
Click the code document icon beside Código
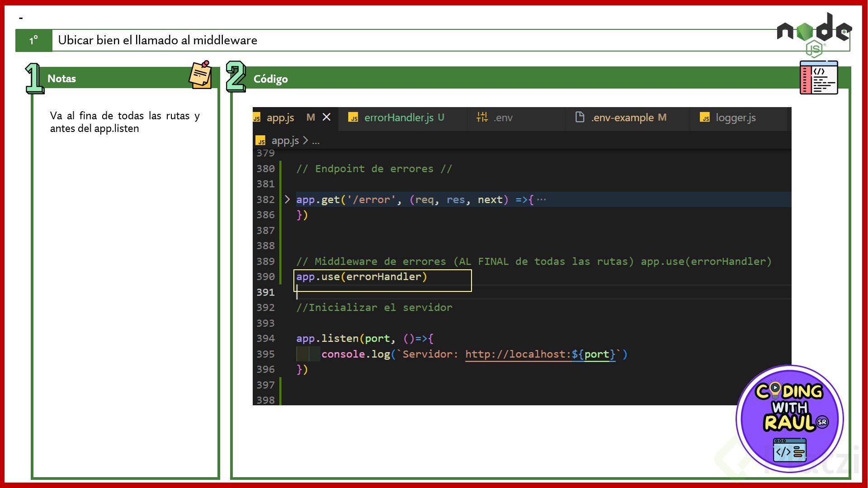(818, 78)
